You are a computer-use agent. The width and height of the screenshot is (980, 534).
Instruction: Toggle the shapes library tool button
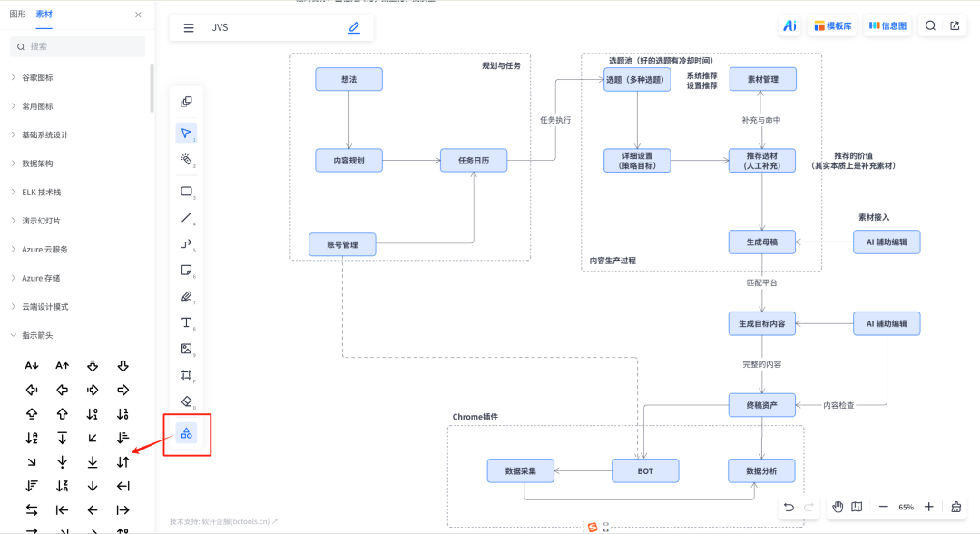point(186,432)
